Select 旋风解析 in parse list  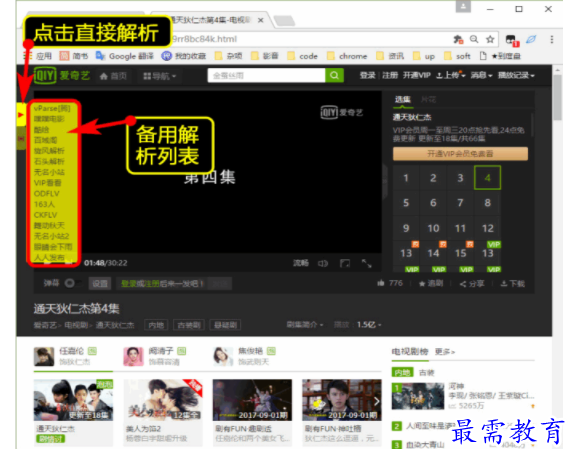(x=49, y=151)
